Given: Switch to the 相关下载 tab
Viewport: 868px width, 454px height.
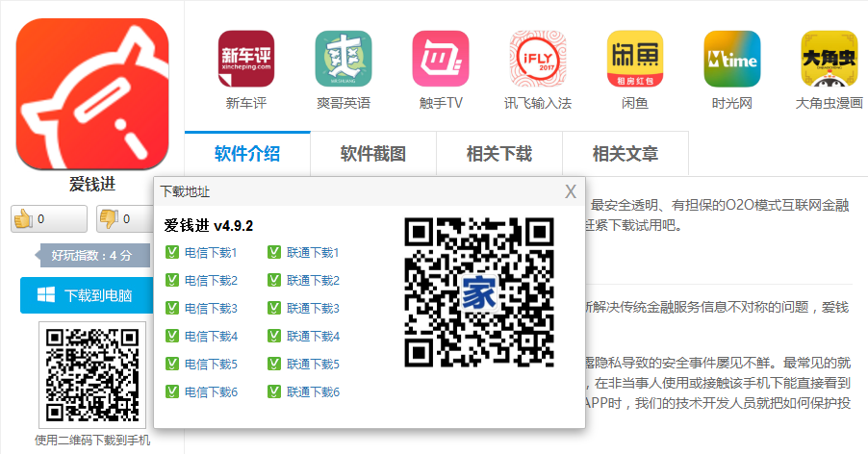Looking at the screenshot, I should coord(499,154).
